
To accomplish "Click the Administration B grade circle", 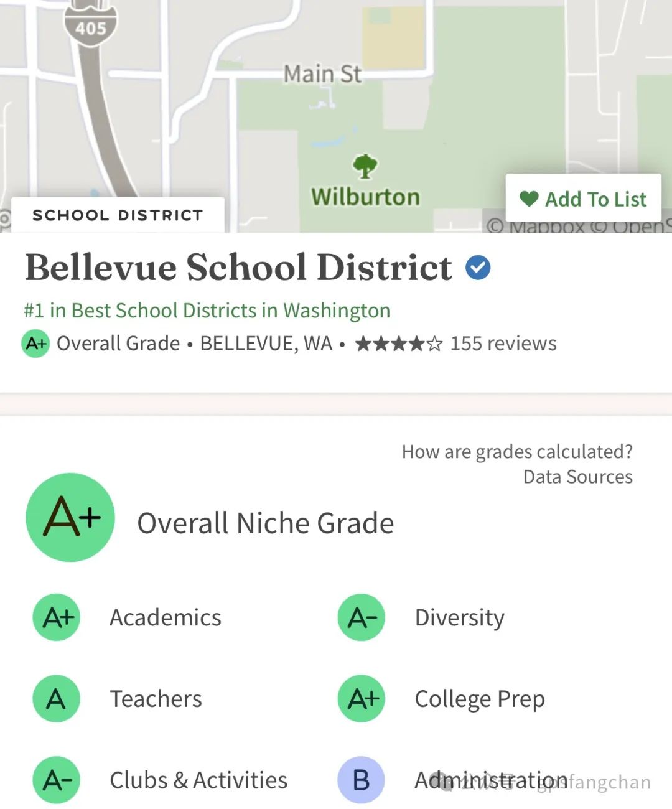I will tap(362, 780).
